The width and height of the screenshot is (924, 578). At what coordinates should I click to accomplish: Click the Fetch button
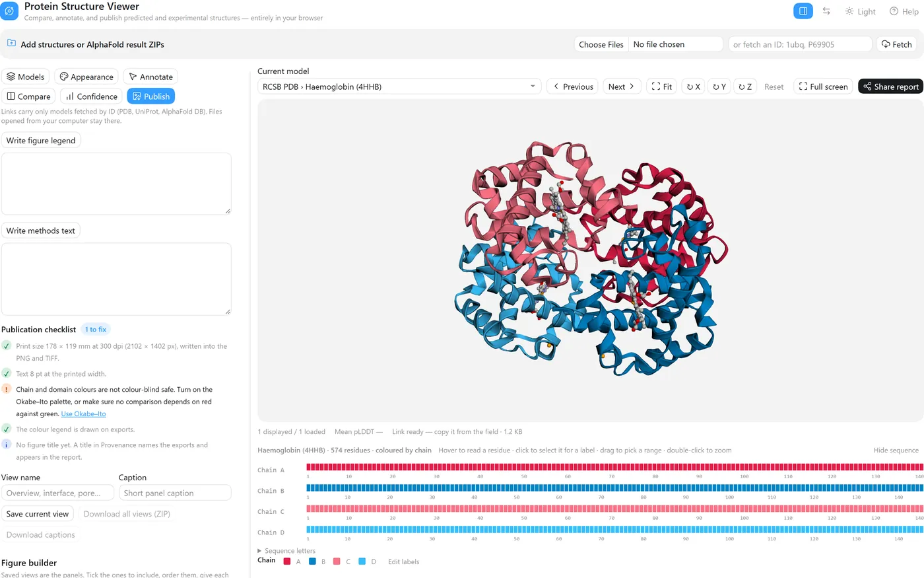coord(896,44)
